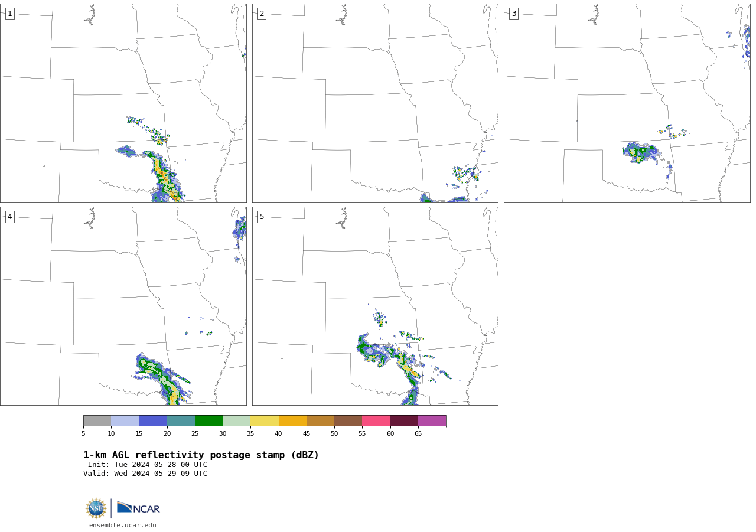
Task: Click the number label in panel 1
Action: pos(9,14)
